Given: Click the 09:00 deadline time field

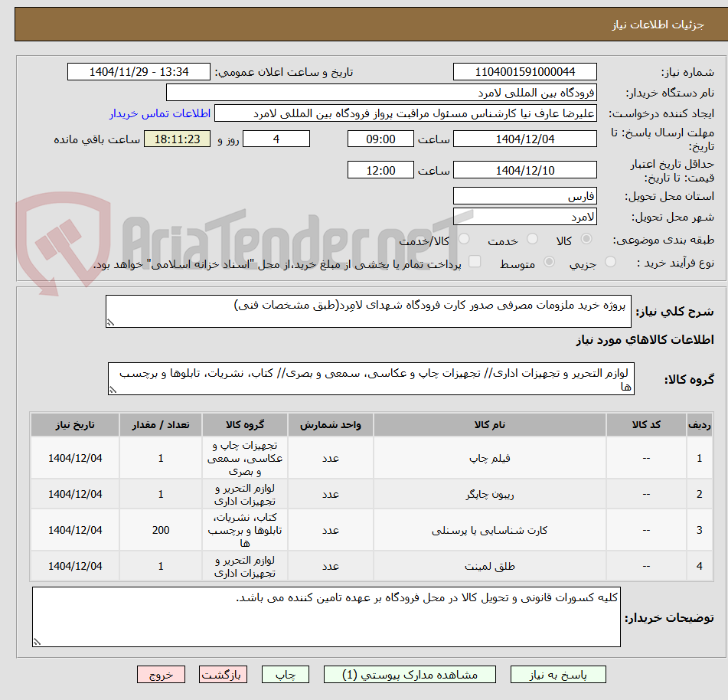Looking at the screenshot, I should coord(380,139).
